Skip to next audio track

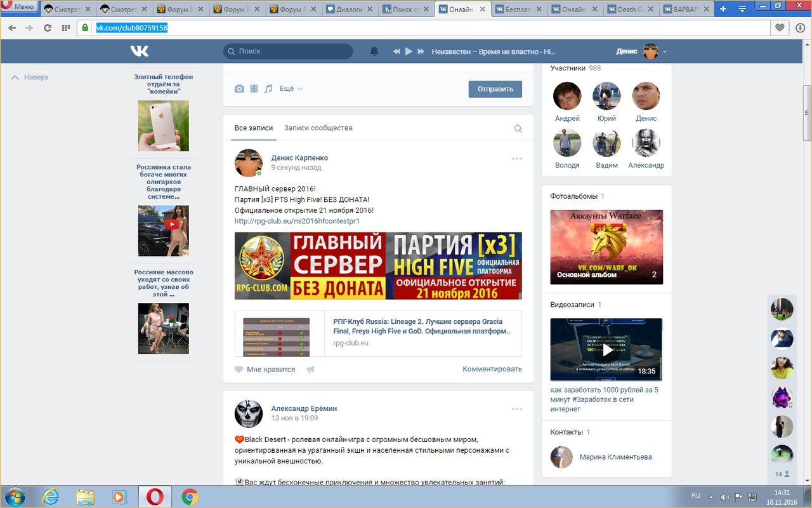click(x=421, y=51)
